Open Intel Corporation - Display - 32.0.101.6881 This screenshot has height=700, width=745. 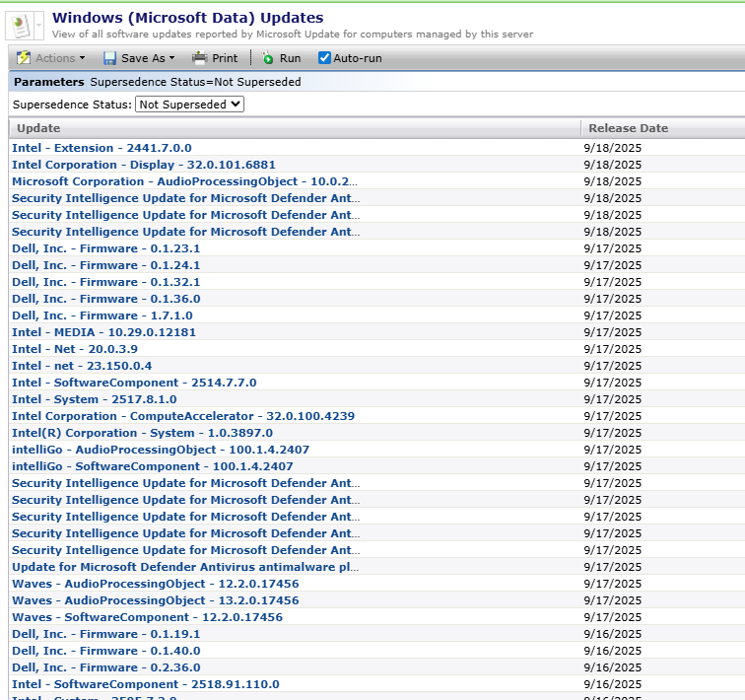[x=144, y=165]
